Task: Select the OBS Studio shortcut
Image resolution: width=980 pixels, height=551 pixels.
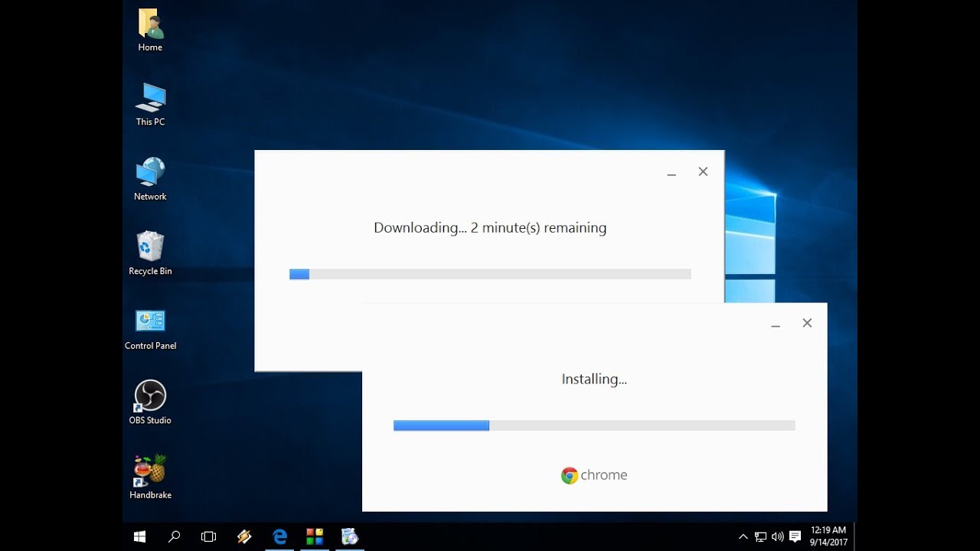Action: click(150, 403)
